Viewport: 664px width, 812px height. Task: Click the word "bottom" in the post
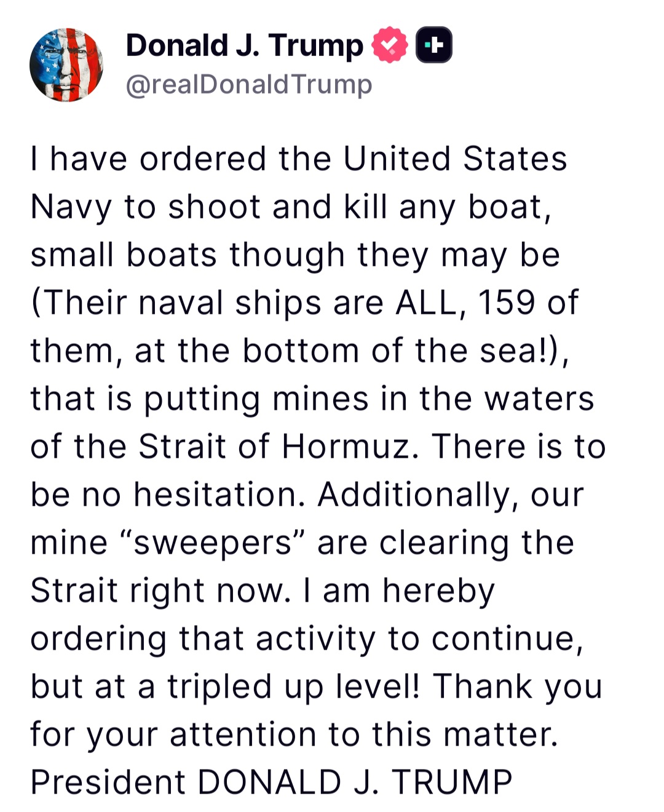click(x=301, y=351)
